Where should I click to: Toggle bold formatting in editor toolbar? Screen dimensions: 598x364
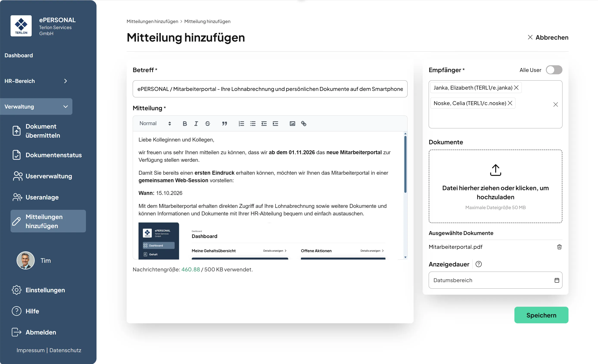click(x=185, y=123)
